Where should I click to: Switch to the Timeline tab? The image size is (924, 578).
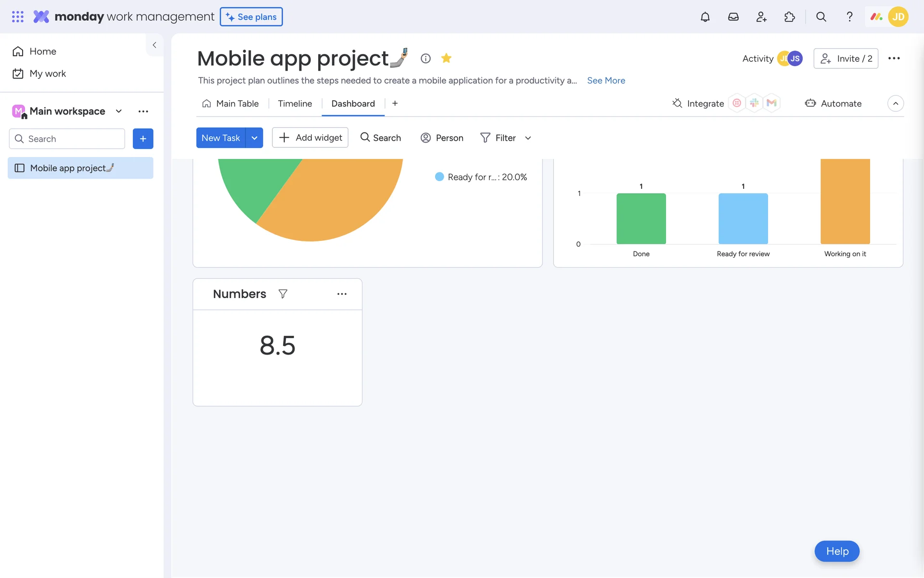pos(295,104)
